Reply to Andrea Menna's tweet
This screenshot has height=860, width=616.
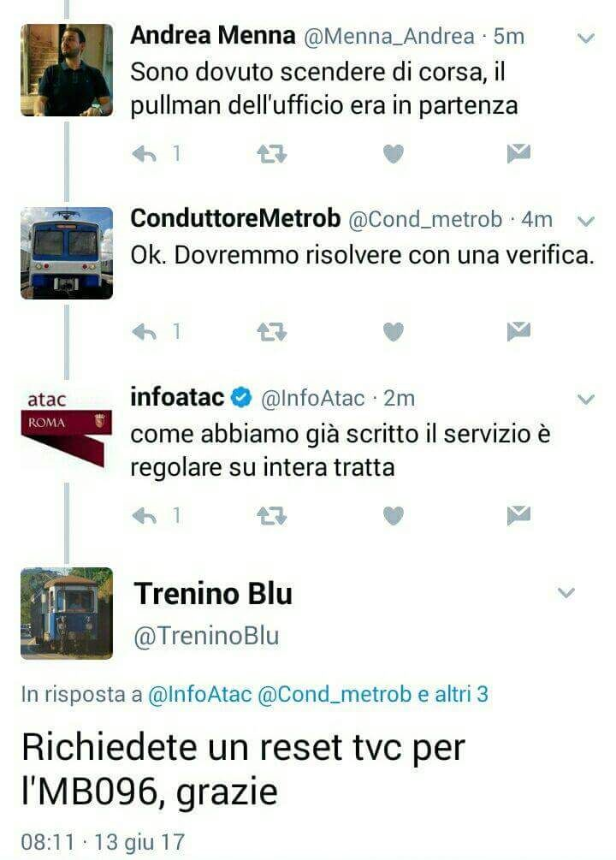coord(145,154)
